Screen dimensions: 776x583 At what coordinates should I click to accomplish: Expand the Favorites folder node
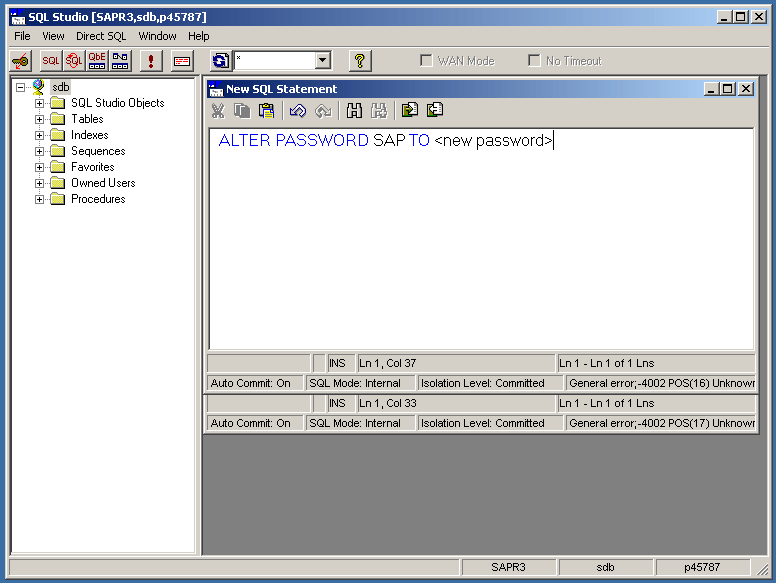coord(39,167)
